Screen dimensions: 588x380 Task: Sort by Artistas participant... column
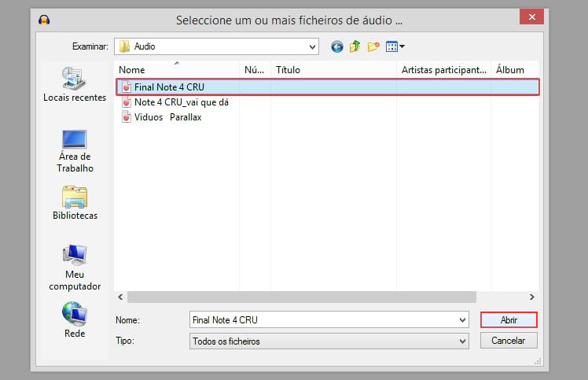444,70
